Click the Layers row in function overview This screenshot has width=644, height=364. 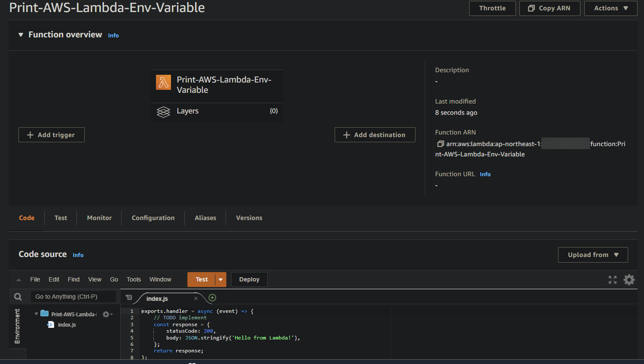[217, 111]
